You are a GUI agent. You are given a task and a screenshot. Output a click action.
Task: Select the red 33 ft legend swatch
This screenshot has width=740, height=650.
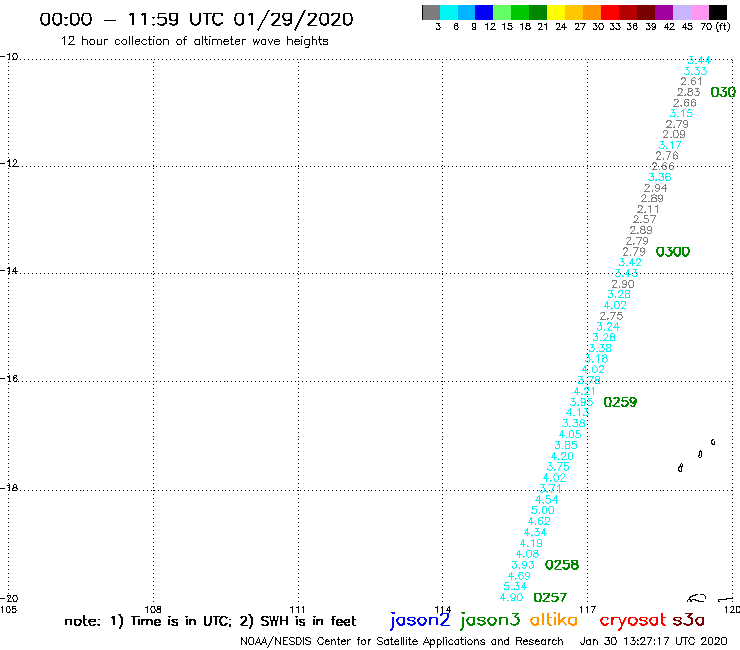[x=610, y=12]
